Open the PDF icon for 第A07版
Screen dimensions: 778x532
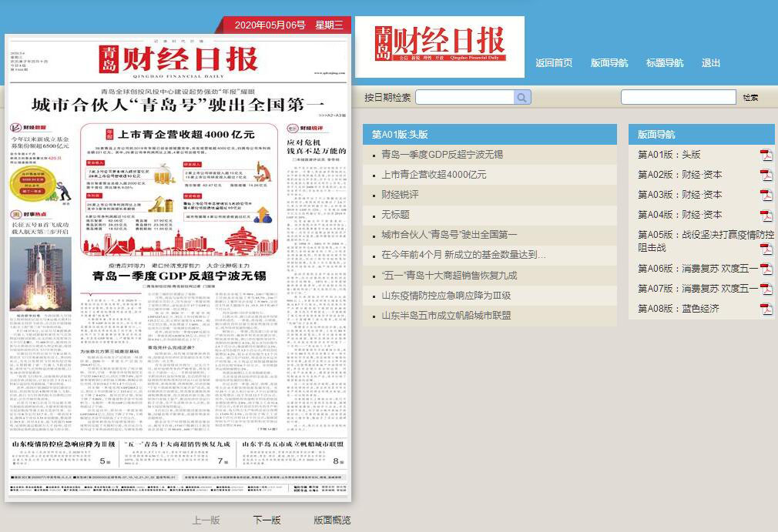[x=766, y=289]
